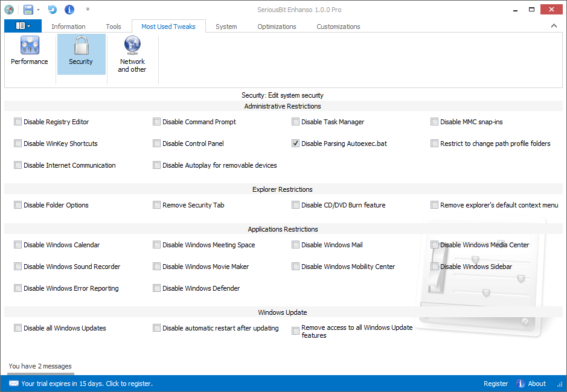Select the Security padlock section
The width and height of the screenshot is (567, 392).
click(81, 54)
